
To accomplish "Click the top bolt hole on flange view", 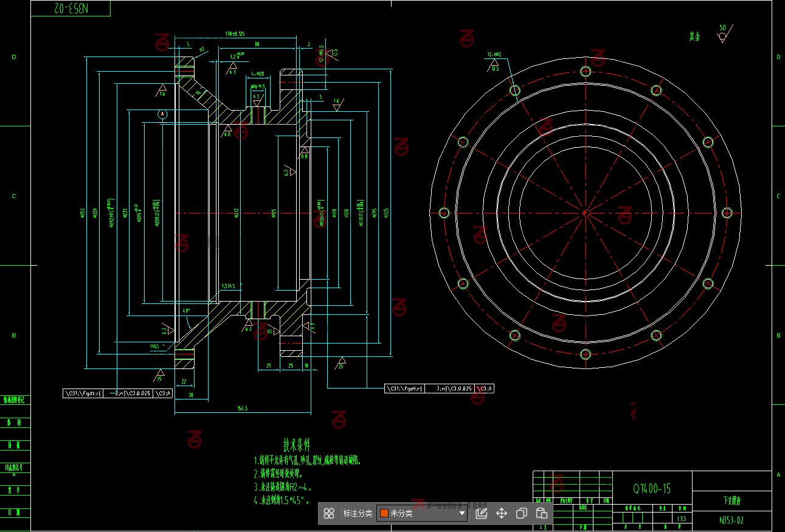I will click(x=586, y=72).
